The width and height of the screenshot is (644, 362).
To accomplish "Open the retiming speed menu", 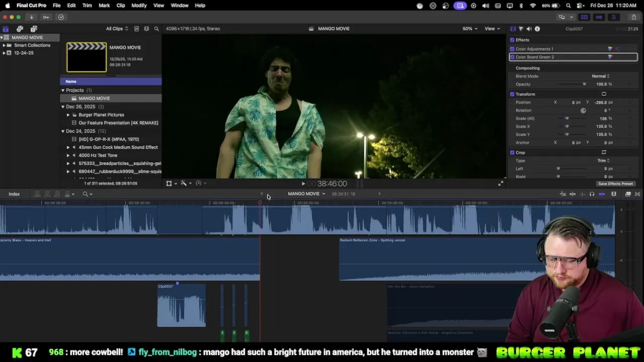I will click(200, 184).
